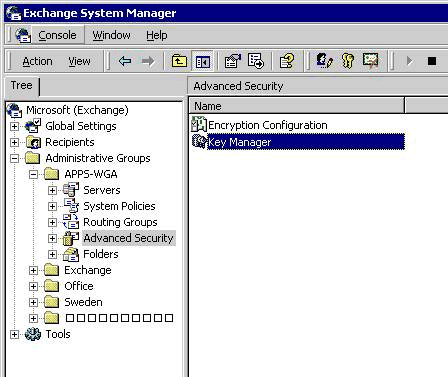Click the Export List toolbar icon
The width and height of the screenshot is (448, 377).
[x=256, y=61]
